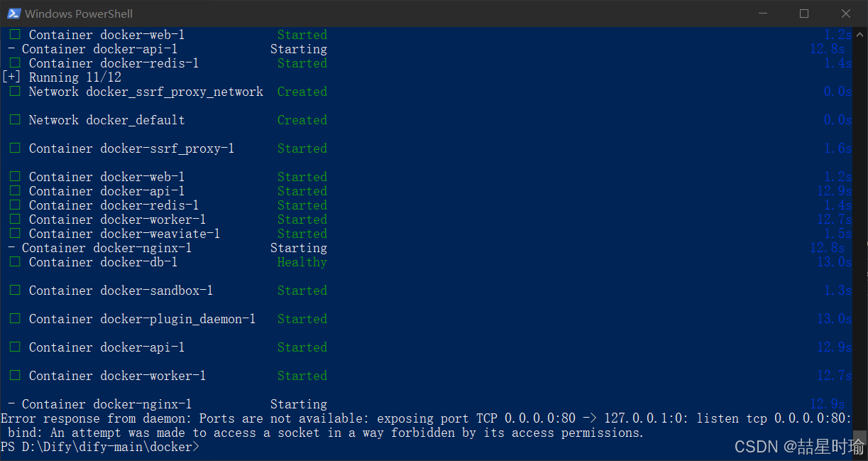Click the status box beside docker-weaviate-1
Image resolution: width=868 pixels, height=461 pixels.
(15, 234)
